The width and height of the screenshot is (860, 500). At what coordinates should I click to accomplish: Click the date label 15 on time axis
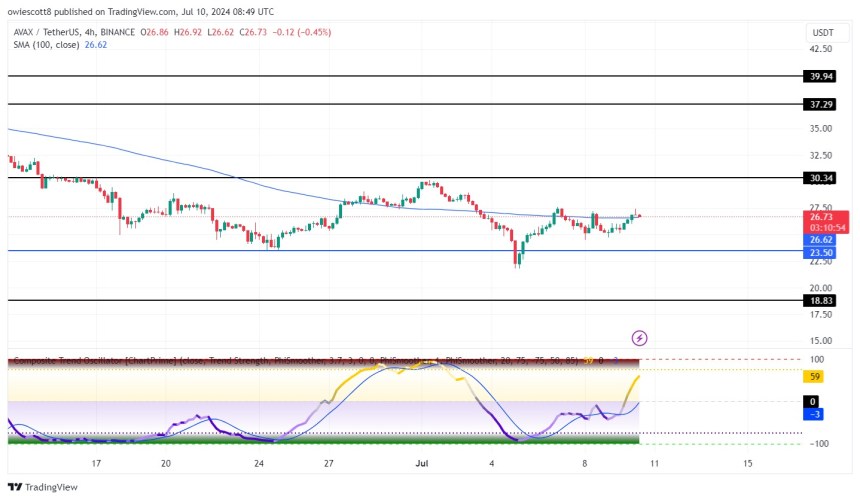pos(748,463)
